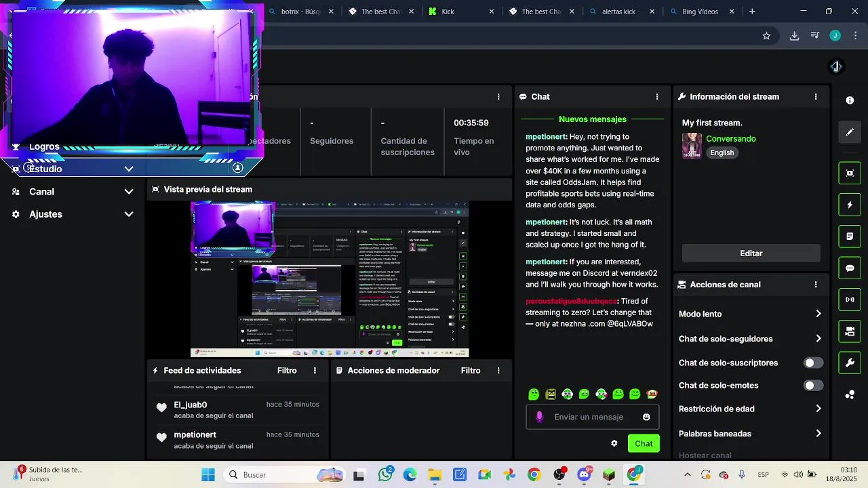Open OBS Studio from the taskbar
Image resolution: width=868 pixels, height=488 pixels.
point(559,474)
